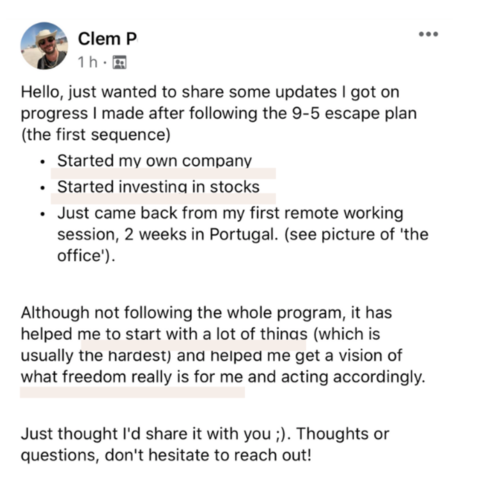480x490 pixels.
Task: Click the "what freedom really is for me" line
Action: point(223,377)
